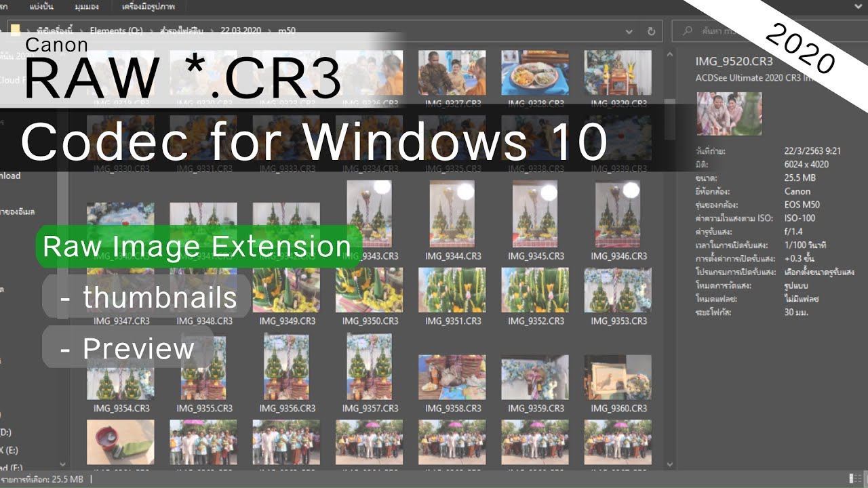This screenshot has height=488, width=868.
Task: Open the แบ่งปัน ribbon tab
Action: 43,6
